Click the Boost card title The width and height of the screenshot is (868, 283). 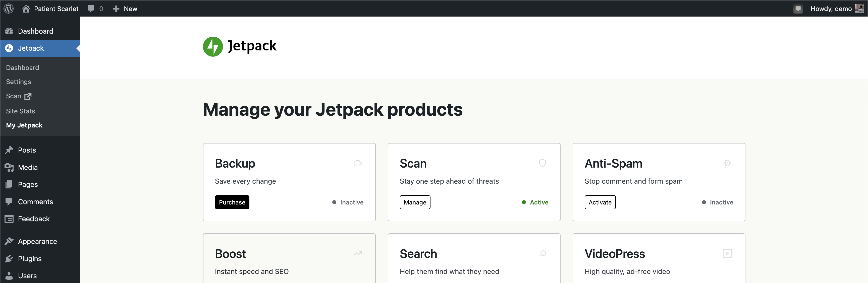(x=231, y=254)
